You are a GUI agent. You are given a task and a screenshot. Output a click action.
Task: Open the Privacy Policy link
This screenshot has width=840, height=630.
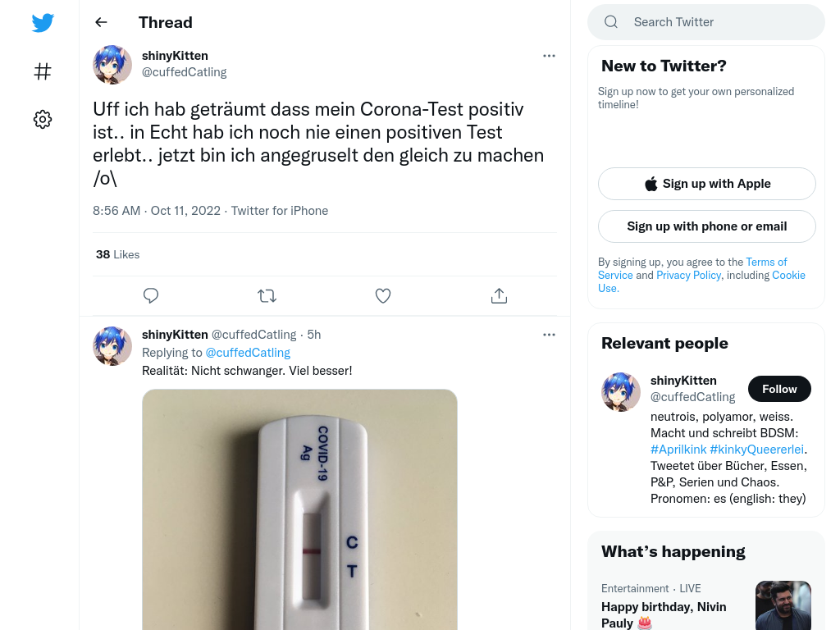coord(689,275)
